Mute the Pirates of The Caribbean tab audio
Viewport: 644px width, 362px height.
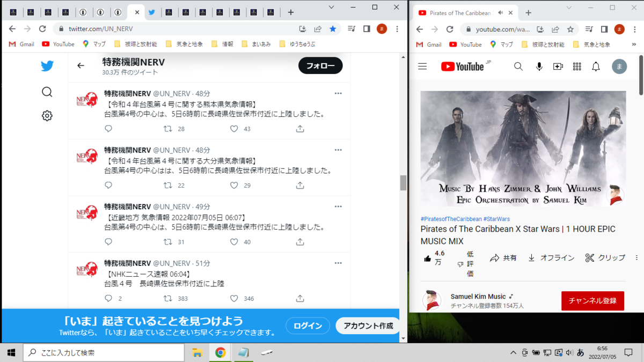(x=500, y=12)
